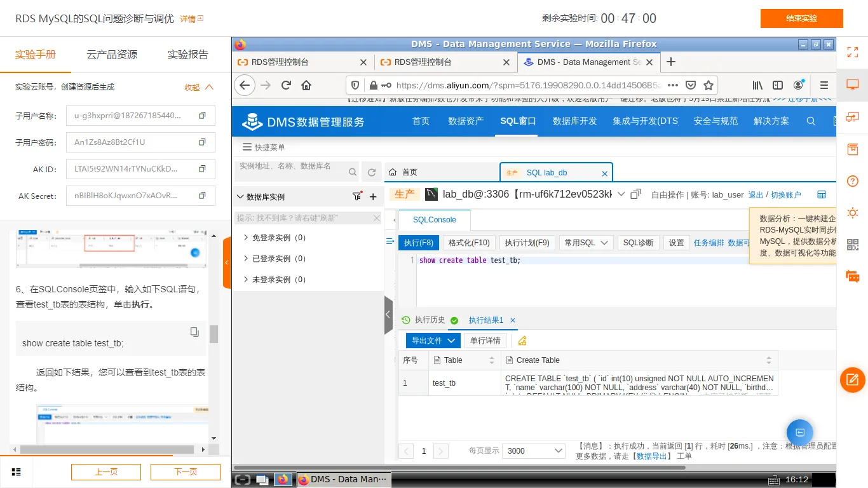
Task: Copy the AK Secret value
Action: (202, 196)
